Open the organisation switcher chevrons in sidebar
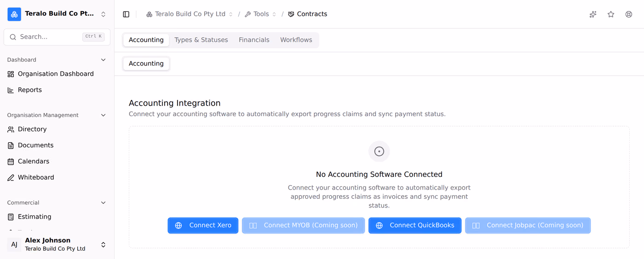Image resolution: width=644 pixels, height=259 pixels. [x=103, y=14]
